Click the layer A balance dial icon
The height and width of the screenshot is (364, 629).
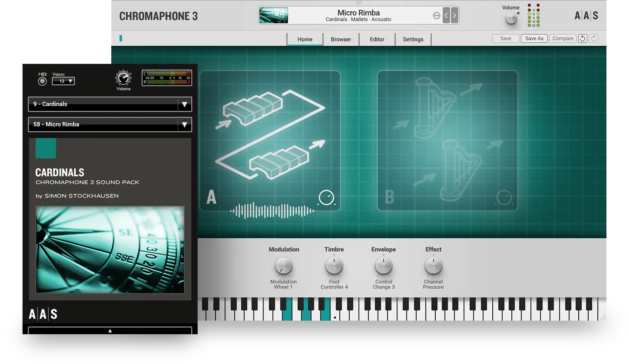[x=326, y=198]
